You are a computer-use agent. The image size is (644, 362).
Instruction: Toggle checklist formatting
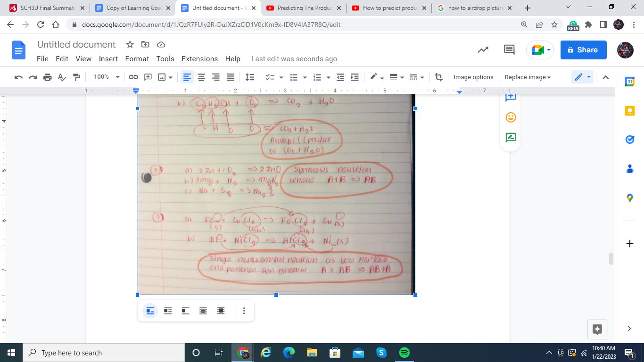(x=270, y=77)
